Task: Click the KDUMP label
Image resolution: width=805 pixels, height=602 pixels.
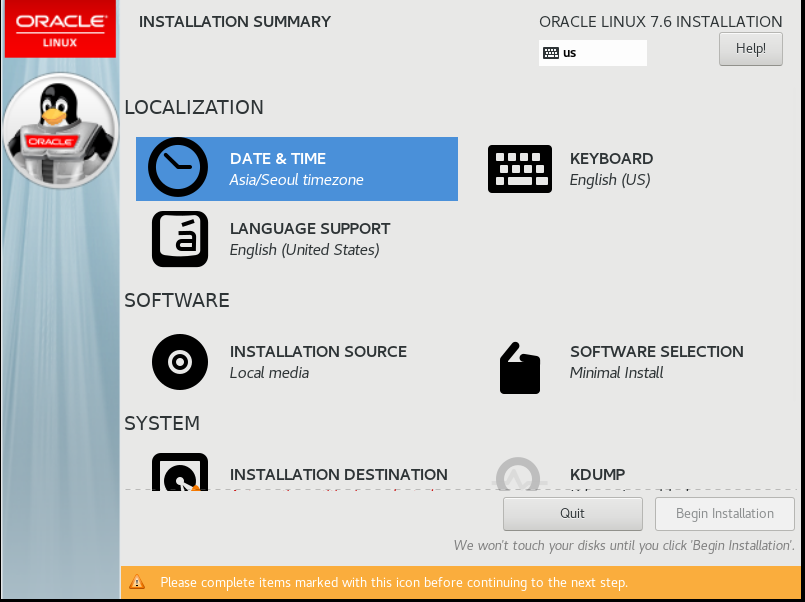Action: tap(598, 475)
